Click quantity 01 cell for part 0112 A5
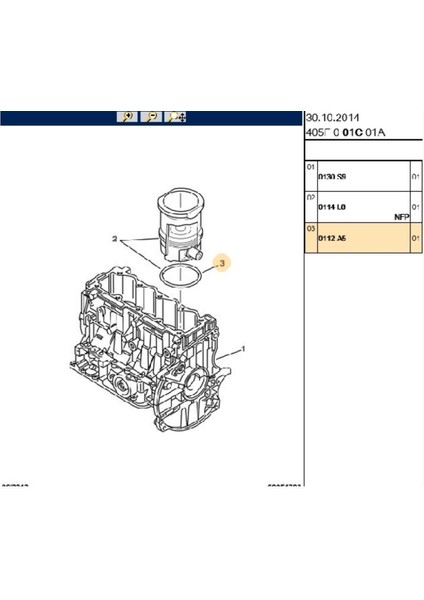 [x=416, y=238]
